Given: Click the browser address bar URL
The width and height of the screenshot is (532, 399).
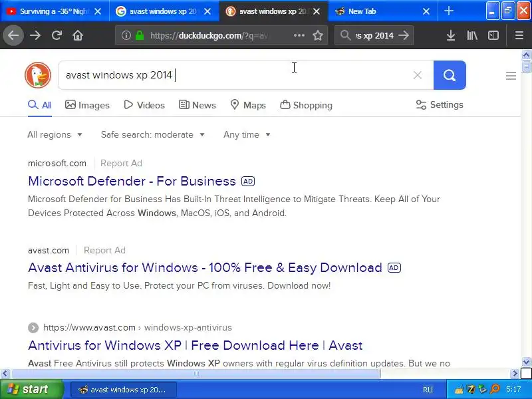Looking at the screenshot, I should click(209, 35).
